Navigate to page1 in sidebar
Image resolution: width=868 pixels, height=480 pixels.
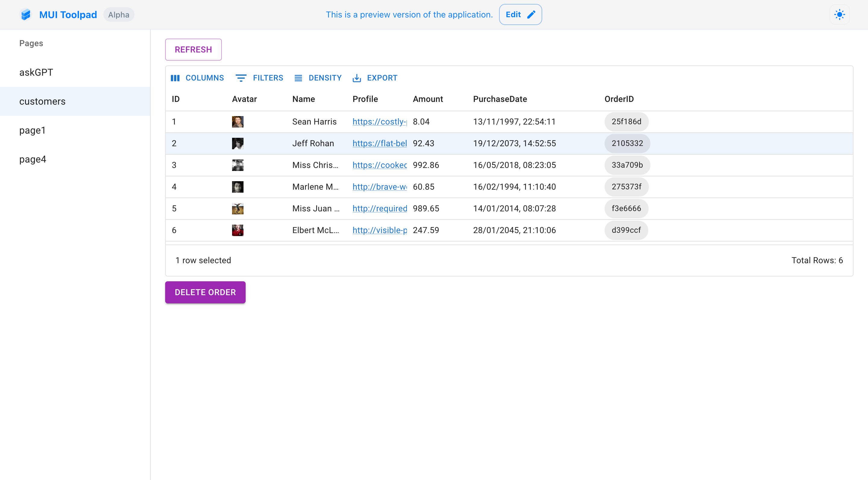point(32,130)
